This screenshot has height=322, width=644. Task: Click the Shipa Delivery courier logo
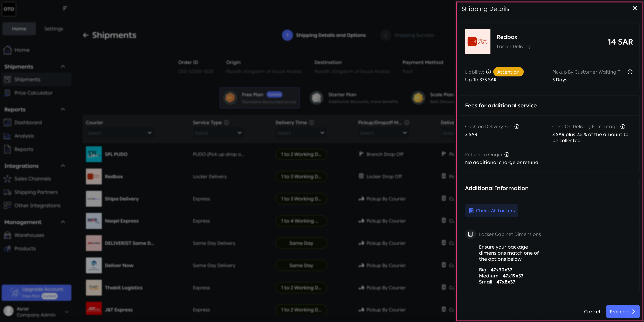[94, 199]
